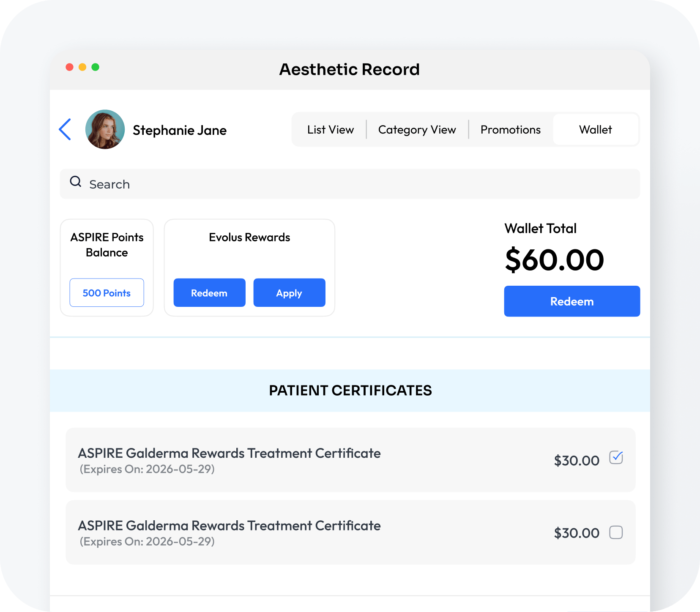The height and width of the screenshot is (612, 700).
Task: Open the Category View tab
Action: pos(417,130)
